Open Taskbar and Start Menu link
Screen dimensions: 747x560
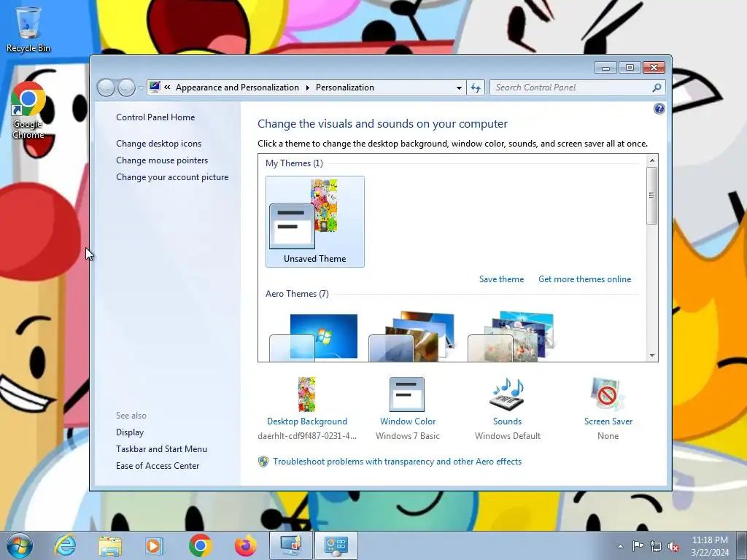tap(161, 449)
